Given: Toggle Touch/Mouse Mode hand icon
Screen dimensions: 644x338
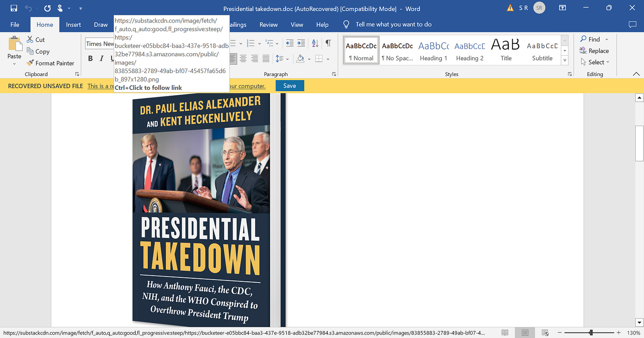Looking at the screenshot, I should point(60,8).
